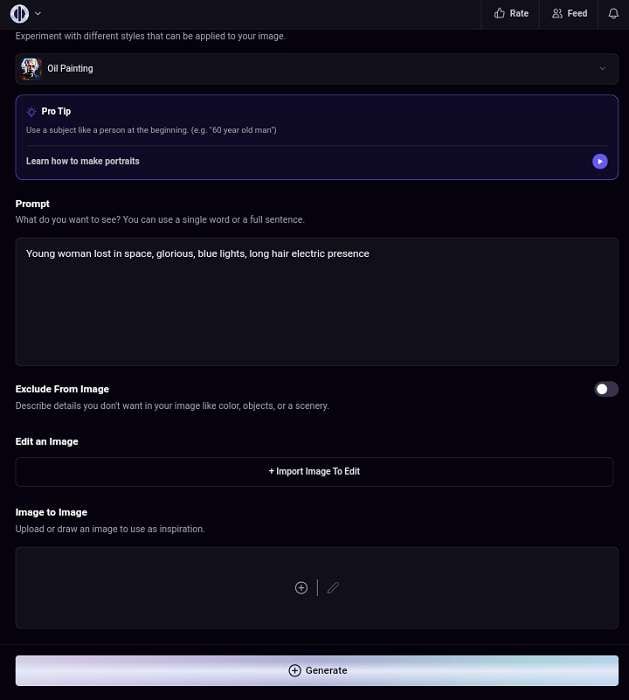Open the Learn how to make portraits link

point(83,161)
